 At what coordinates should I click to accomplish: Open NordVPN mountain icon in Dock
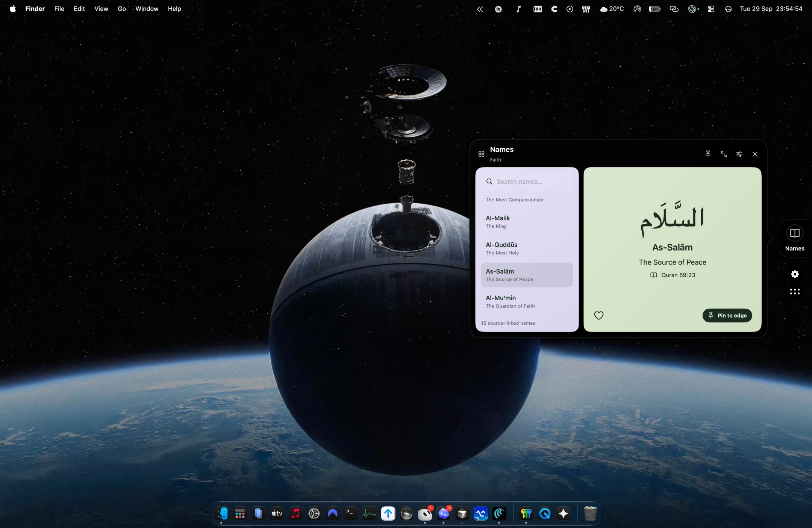click(332, 513)
